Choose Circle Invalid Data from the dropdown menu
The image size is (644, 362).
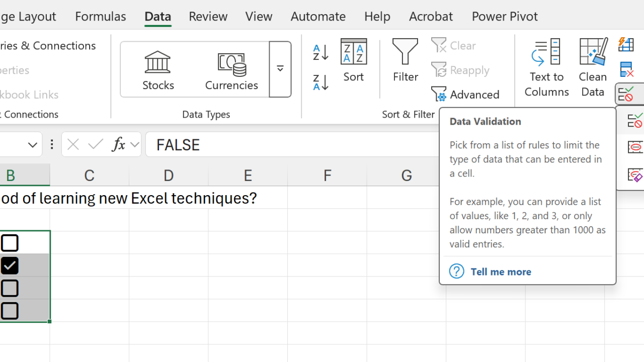[x=634, y=147]
